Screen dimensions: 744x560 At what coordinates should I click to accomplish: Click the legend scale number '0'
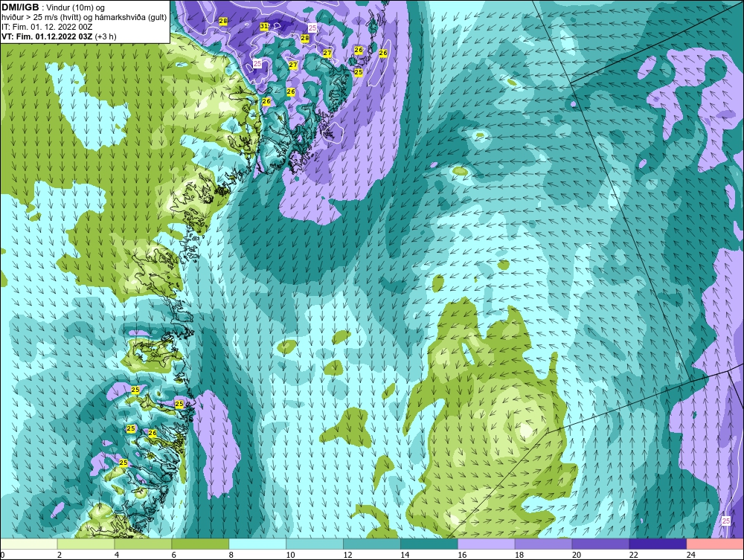point(2,555)
